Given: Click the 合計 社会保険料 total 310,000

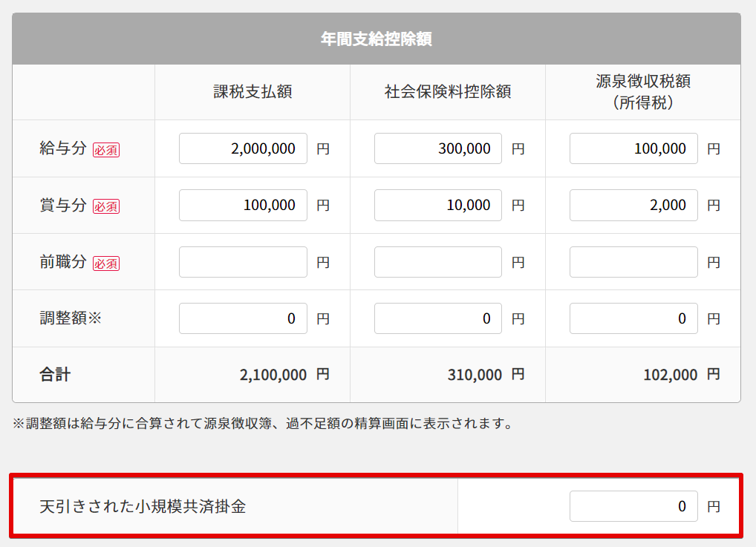Looking at the screenshot, I should [x=475, y=375].
